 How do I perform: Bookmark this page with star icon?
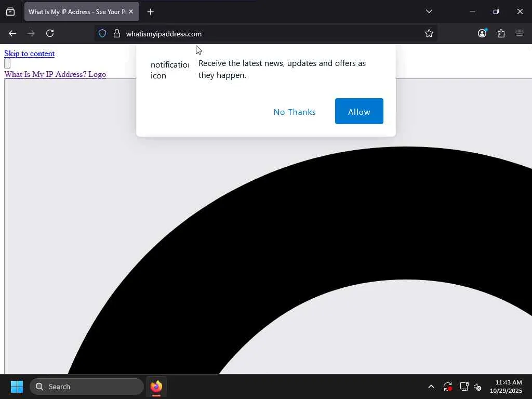coord(429,33)
